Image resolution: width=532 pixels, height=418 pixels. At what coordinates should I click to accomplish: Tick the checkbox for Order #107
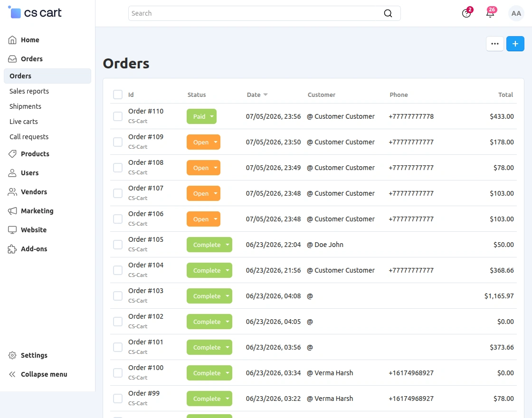point(118,193)
